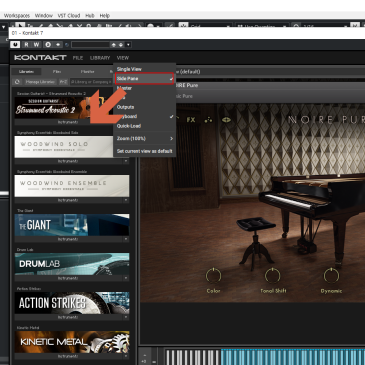Adjust the Tonal Shift knob
The height and width of the screenshot is (365, 365).
[x=273, y=276]
